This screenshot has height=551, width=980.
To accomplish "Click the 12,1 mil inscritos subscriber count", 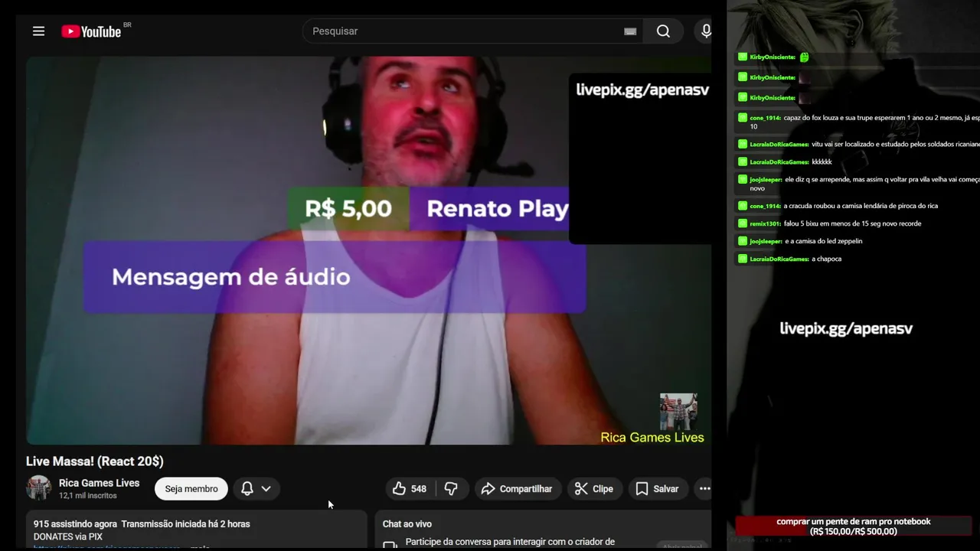I will (88, 496).
